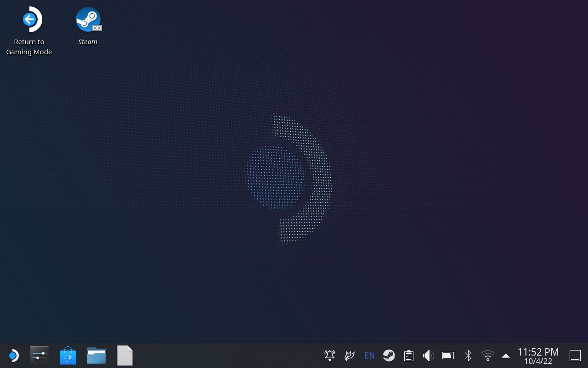This screenshot has height=368, width=588.
Task: Open the clipboard tray applet
Action: 409,355
